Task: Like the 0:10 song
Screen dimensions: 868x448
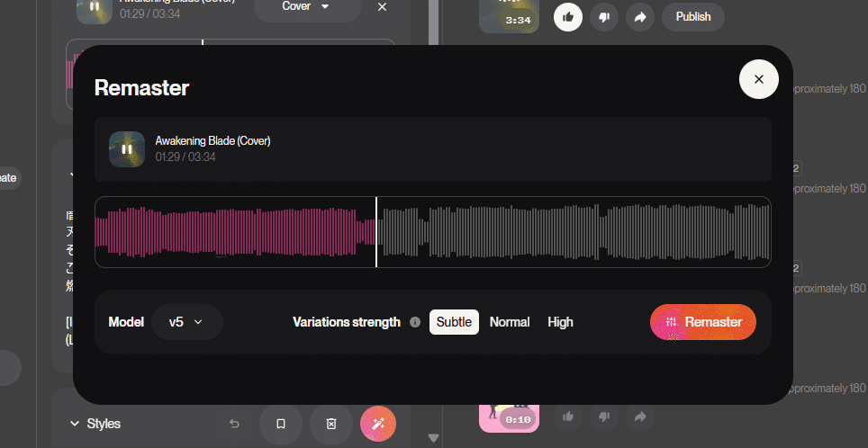Action: (568, 417)
